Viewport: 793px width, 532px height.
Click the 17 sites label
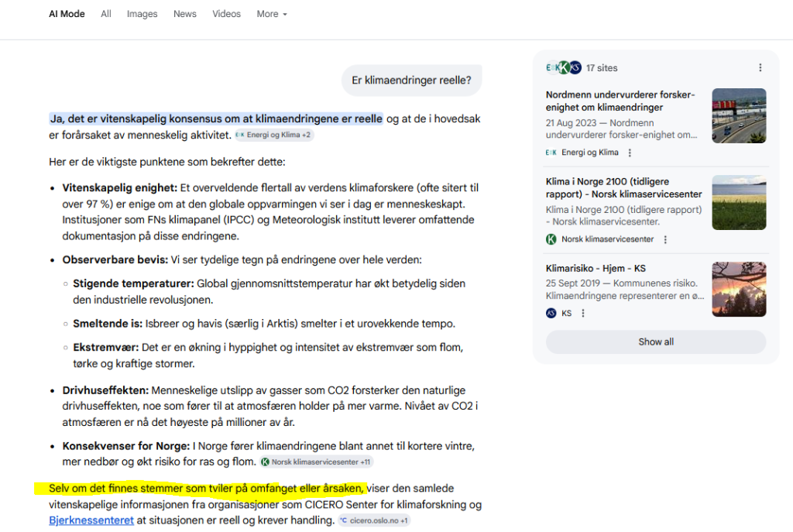click(x=602, y=68)
